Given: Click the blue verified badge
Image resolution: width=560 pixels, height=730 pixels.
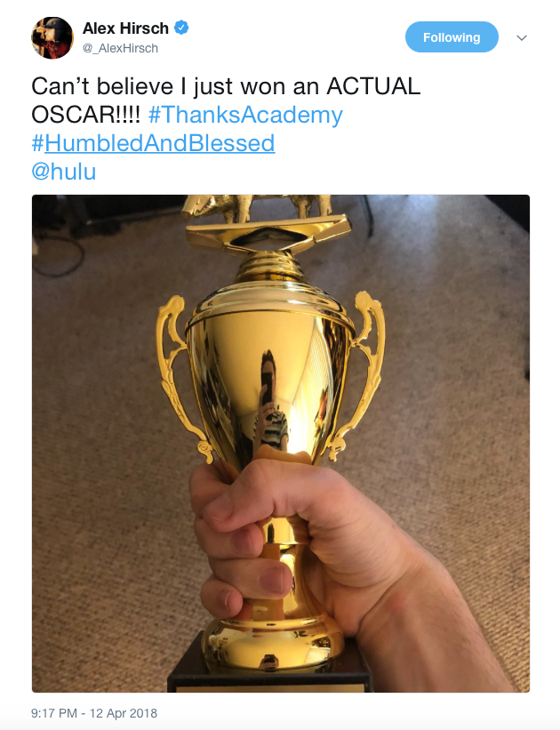Looking at the screenshot, I should (181, 28).
